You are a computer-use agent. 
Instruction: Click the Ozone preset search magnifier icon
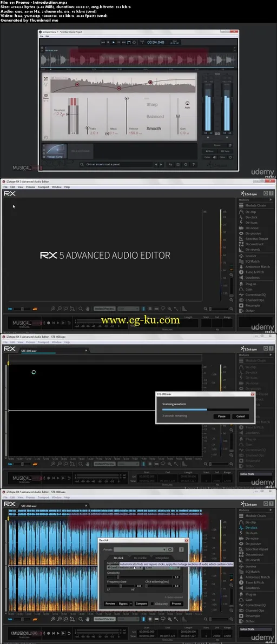pos(82,164)
